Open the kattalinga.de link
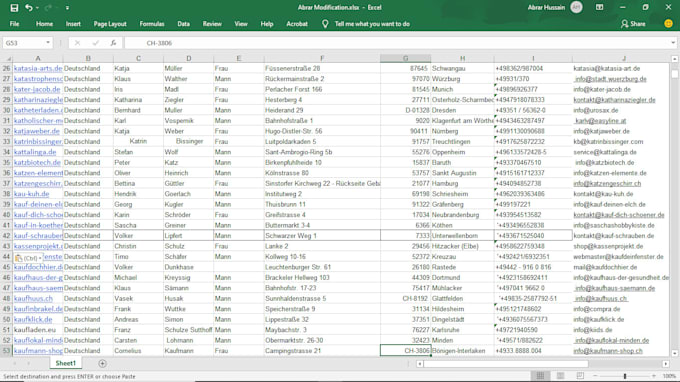This screenshot has width=680, height=382. pyautogui.click(x=35, y=152)
